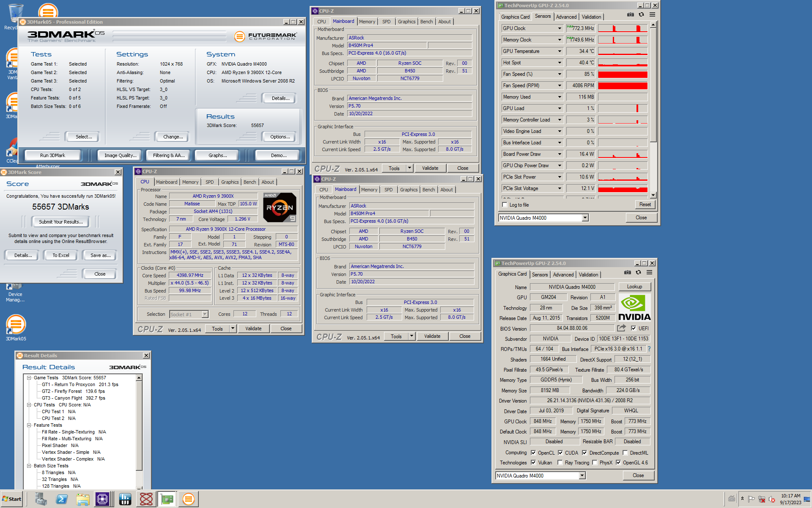
Task: Open the Fan Speed (RPM) sensor dropdown
Action: pos(560,86)
